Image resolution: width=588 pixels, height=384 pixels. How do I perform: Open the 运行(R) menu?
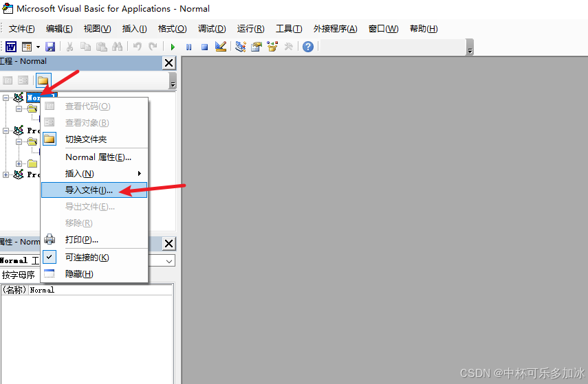click(x=250, y=29)
